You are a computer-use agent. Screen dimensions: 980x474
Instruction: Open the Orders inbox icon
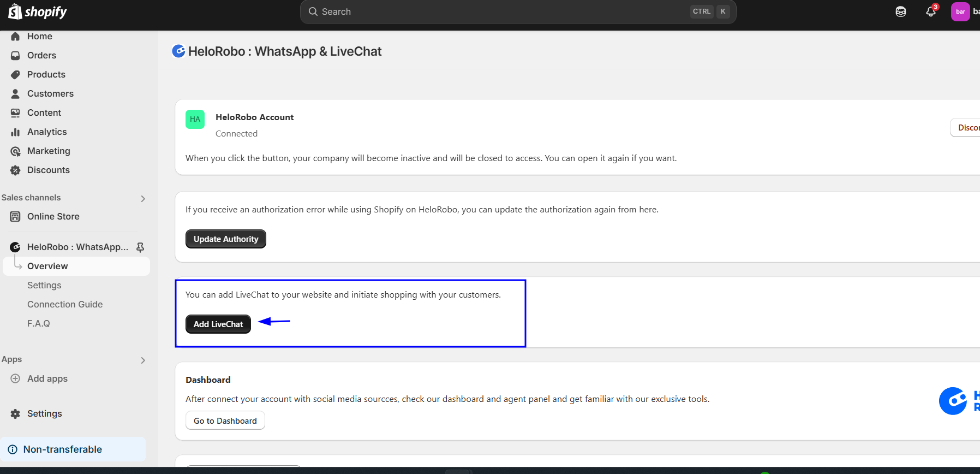coord(15,55)
